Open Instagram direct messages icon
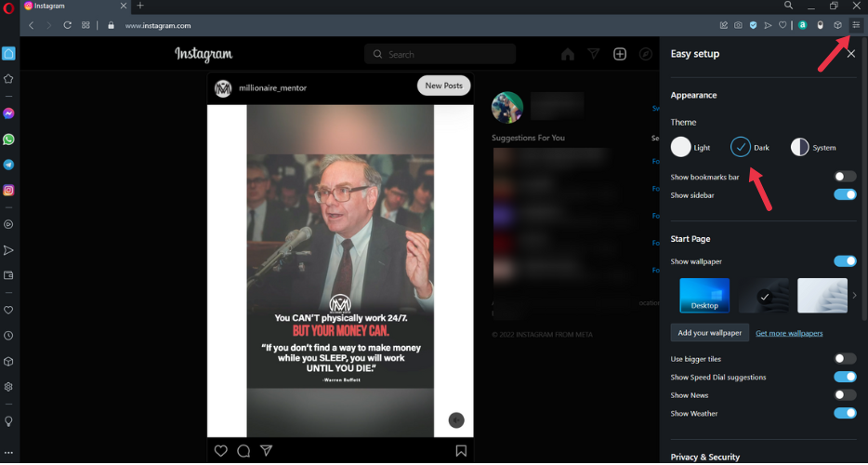The height and width of the screenshot is (465, 868). coord(594,54)
